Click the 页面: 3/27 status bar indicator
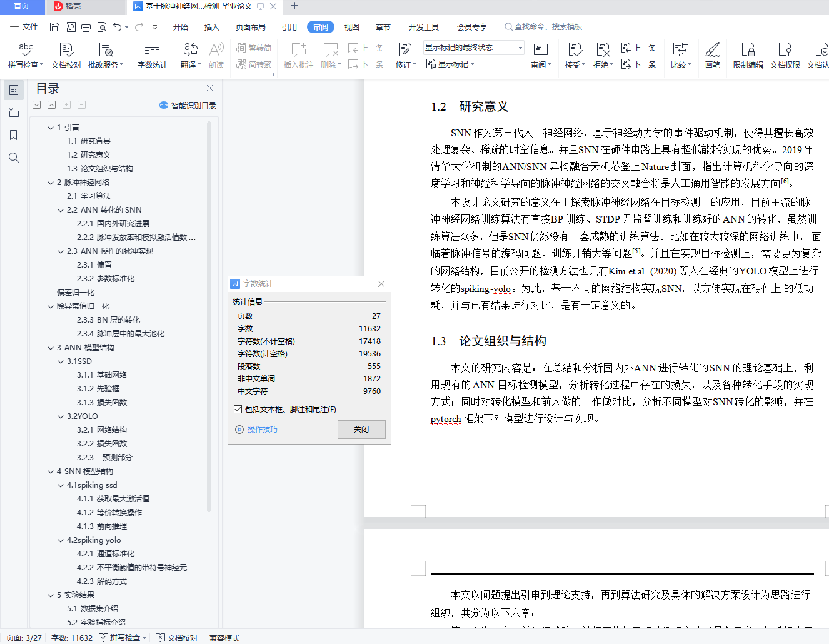This screenshot has height=644, width=829. point(24,638)
